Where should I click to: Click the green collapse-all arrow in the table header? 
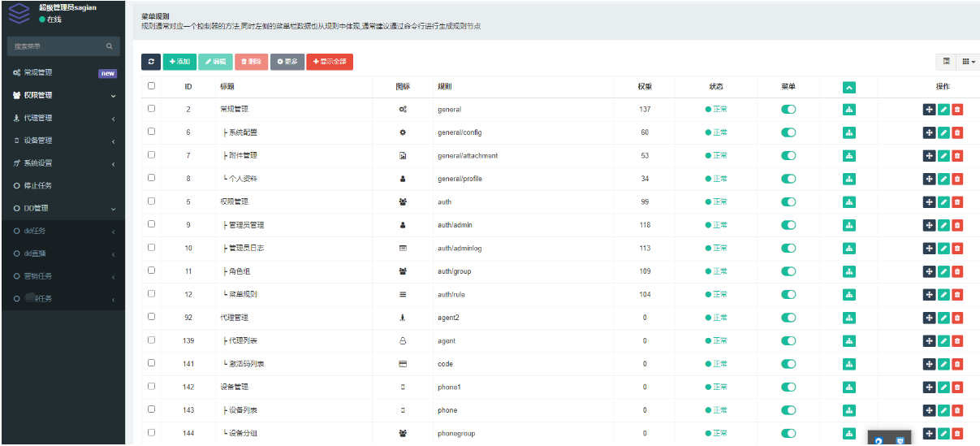[849, 87]
